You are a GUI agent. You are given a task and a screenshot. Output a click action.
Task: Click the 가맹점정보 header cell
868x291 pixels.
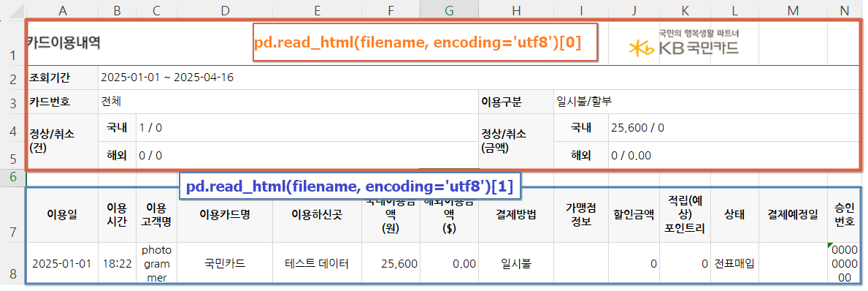pyautogui.click(x=580, y=215)
